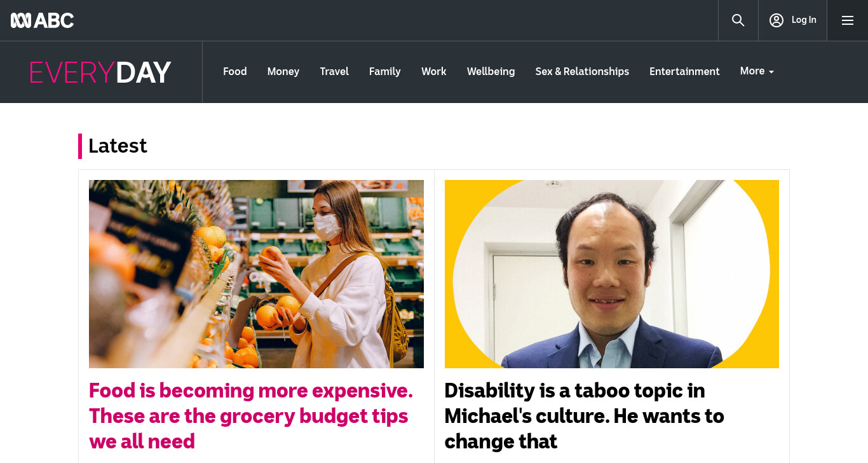
Task: Select the Money navigation item
Action: pos(283,71)
